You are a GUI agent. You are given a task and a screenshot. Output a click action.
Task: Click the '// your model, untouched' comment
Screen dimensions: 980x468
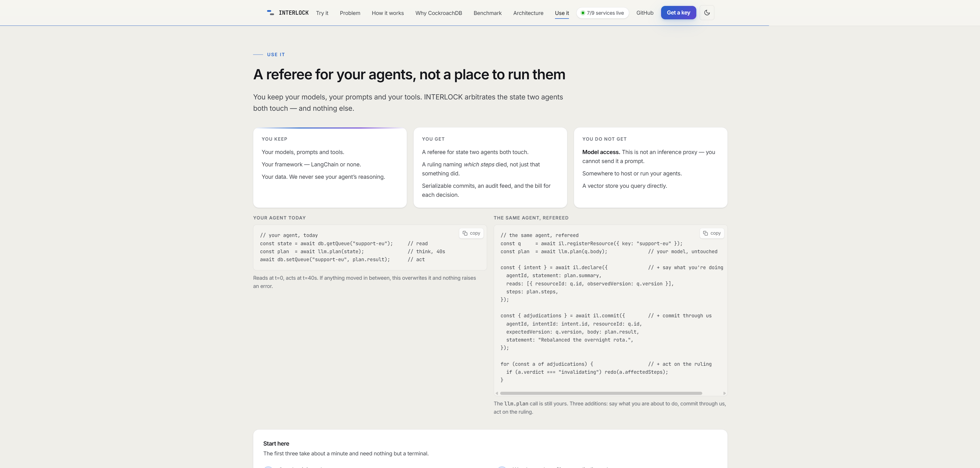[682, 252]
